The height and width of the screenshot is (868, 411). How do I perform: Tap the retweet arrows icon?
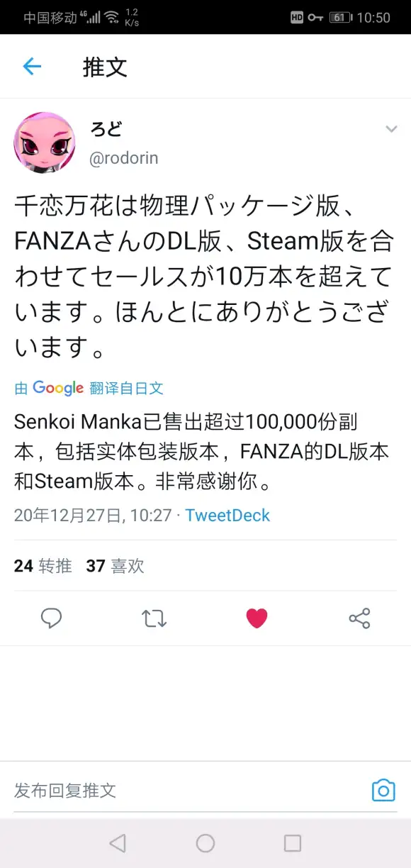coord(154,618)
